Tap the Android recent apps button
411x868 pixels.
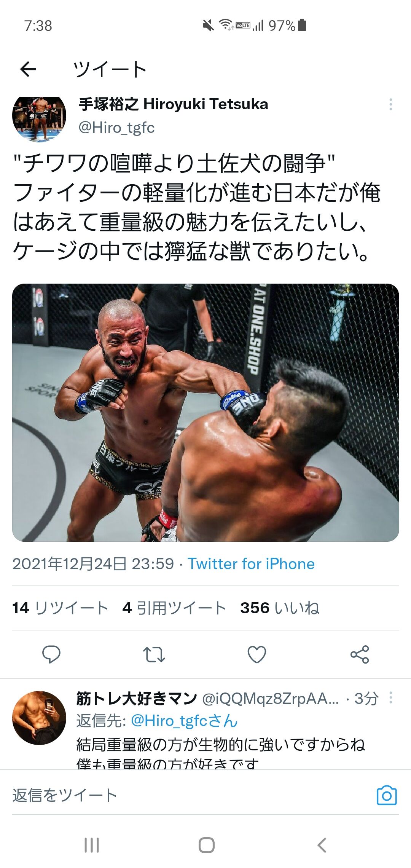pos(92,845)
